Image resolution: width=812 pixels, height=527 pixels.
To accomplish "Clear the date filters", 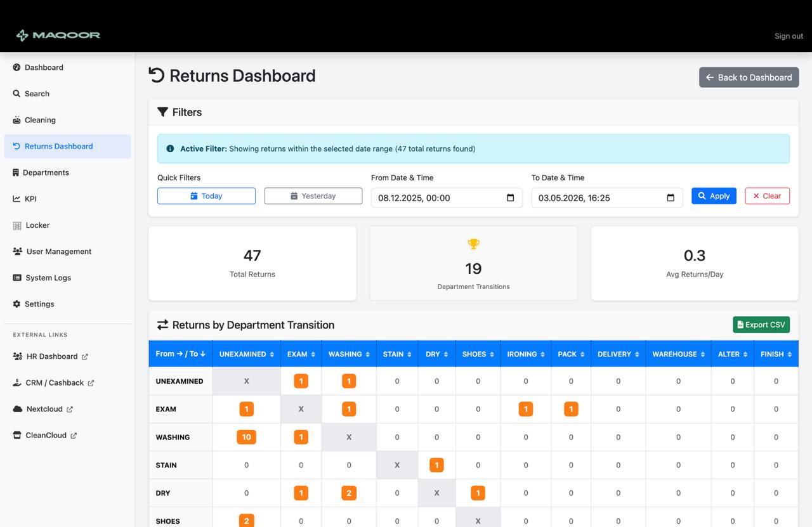I will pyautogui.click(x=767, y=196).
